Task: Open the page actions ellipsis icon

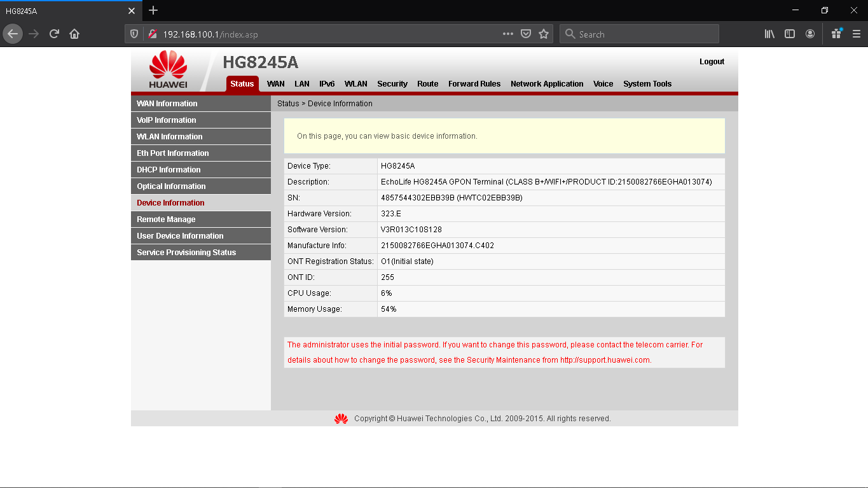Action: (507, 33)
